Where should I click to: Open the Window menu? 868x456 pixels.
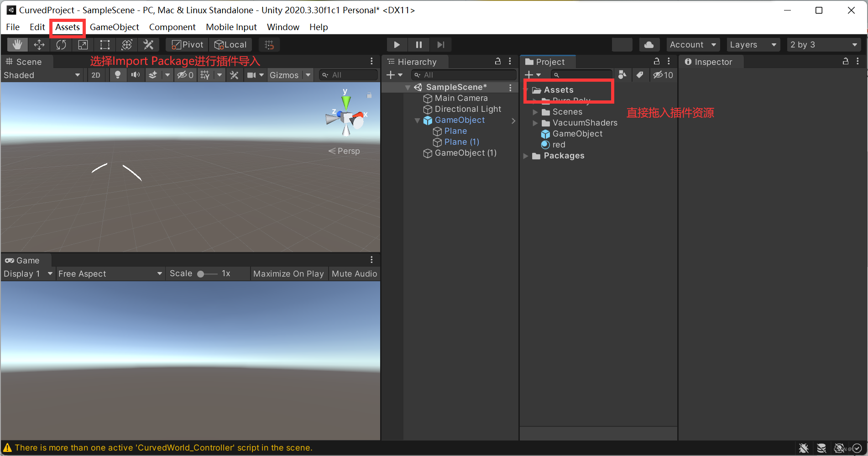point(283,27)
